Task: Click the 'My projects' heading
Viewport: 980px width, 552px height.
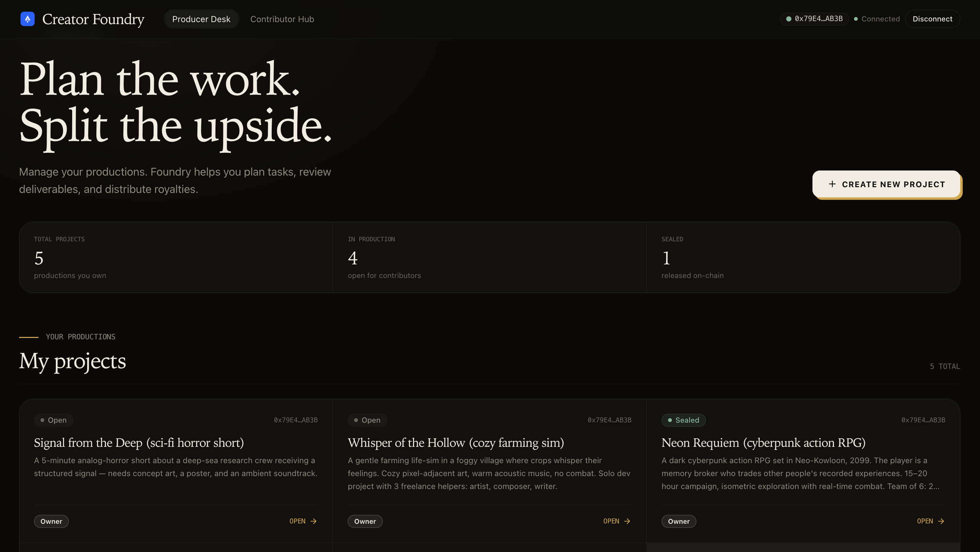Action: [72, 361]
